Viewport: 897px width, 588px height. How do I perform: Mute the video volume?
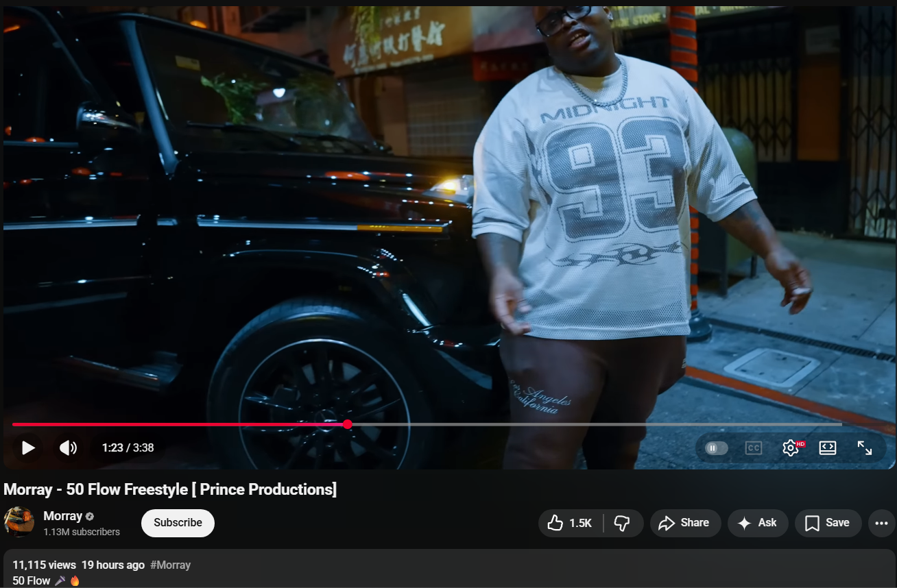point(68,448)
